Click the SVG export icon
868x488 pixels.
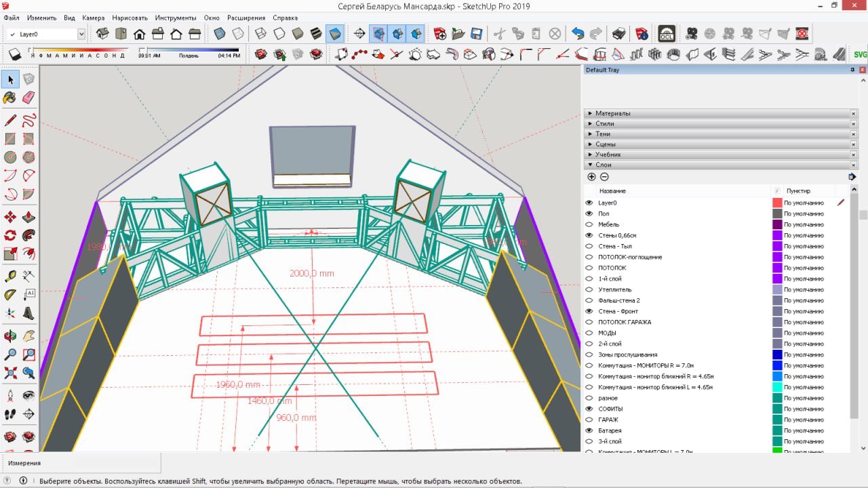(x=860, y=54)
